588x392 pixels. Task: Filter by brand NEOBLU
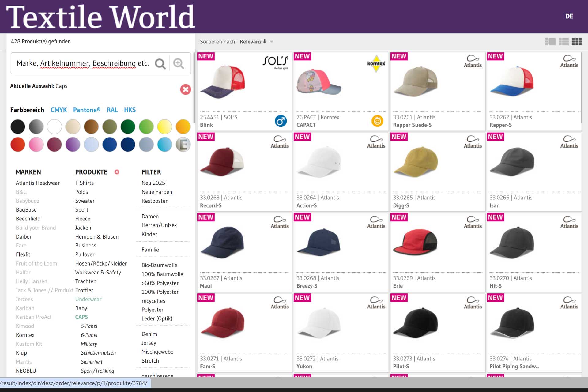point(26,371)
